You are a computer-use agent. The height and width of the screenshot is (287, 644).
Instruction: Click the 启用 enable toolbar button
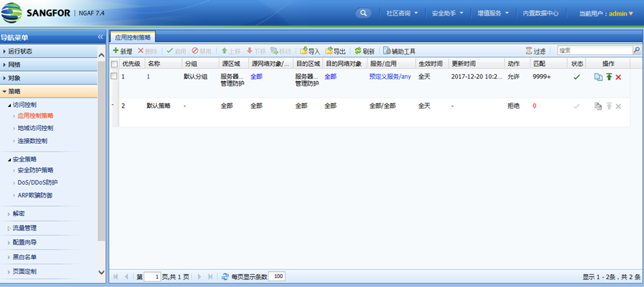[177, 51]
